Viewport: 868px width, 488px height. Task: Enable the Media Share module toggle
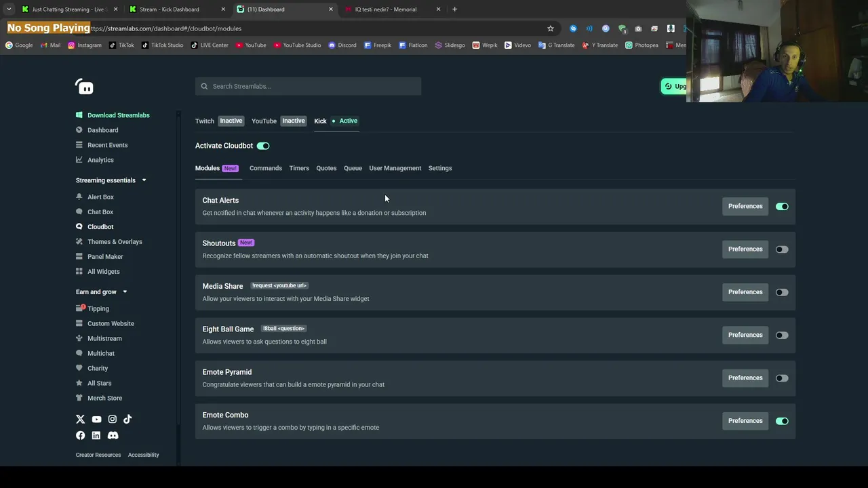pyautogui.click(x=782, y=292)
